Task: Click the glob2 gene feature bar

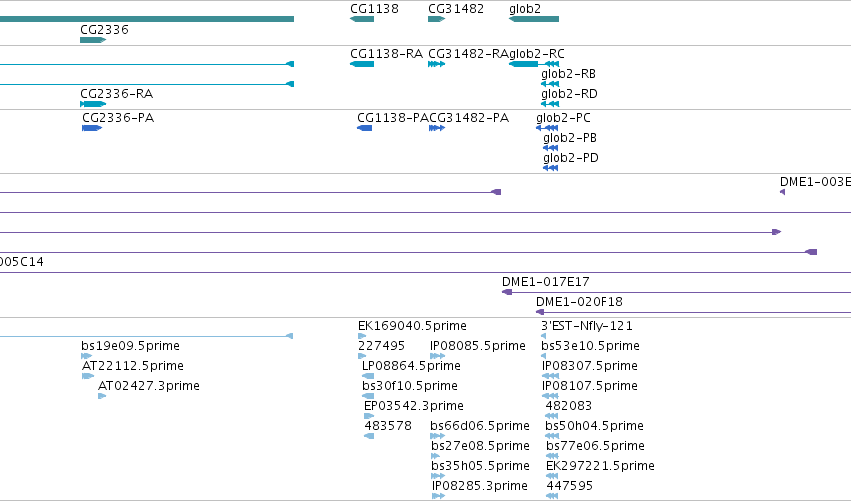Action: (x=534, y=19)
